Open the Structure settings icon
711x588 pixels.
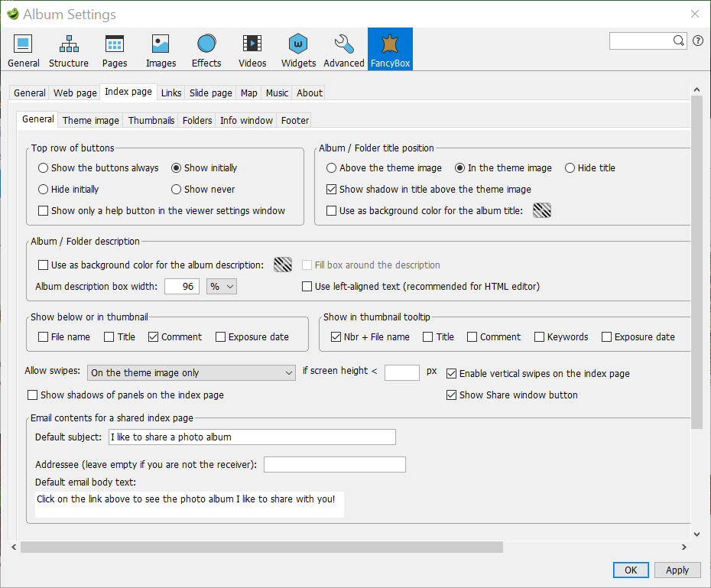tap(69, 48)
